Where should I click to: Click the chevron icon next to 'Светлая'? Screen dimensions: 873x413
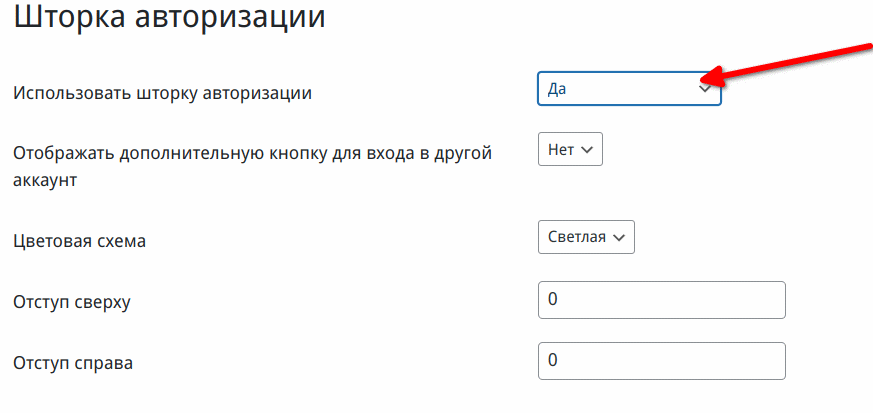(619, 238)
